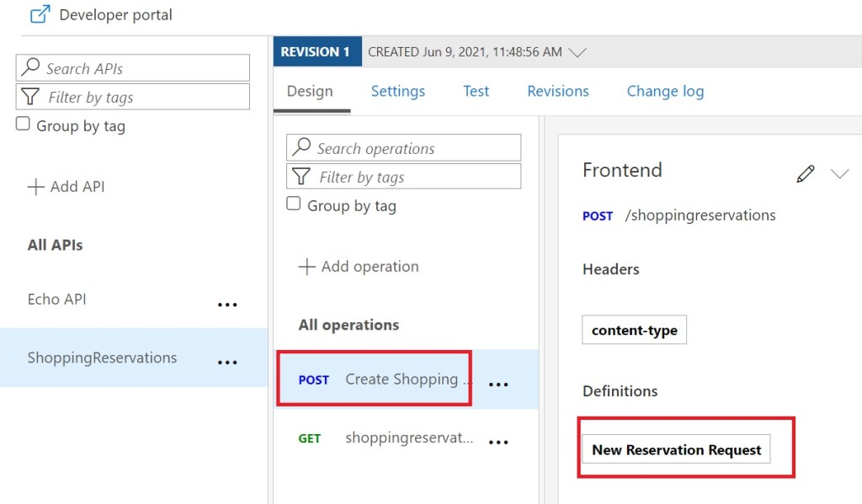This screenshot has width=862, height=504.
Task: Enable Group by tag under Search operations
Action: (294, 204)
